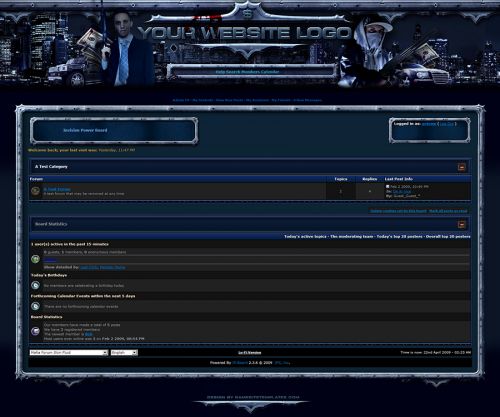
Task: Open Members in the header navigation
Action: pyautogui.click(x=251, y=72)
